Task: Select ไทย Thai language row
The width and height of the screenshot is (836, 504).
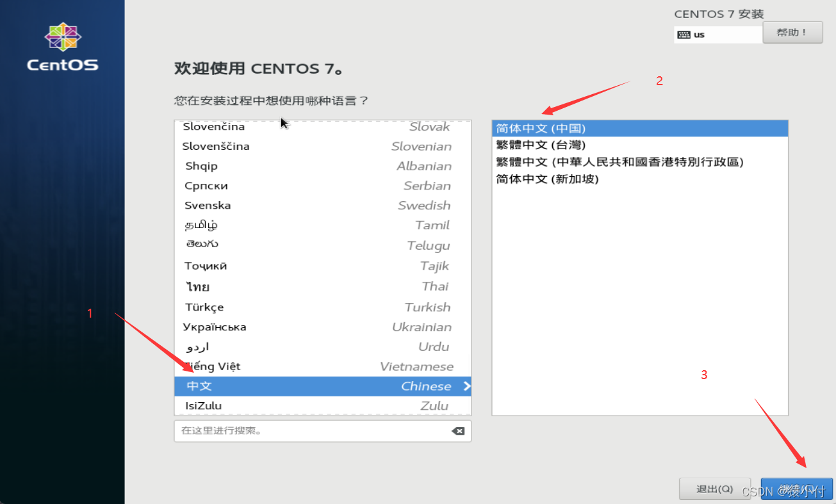Action: [x=323, y=286]
